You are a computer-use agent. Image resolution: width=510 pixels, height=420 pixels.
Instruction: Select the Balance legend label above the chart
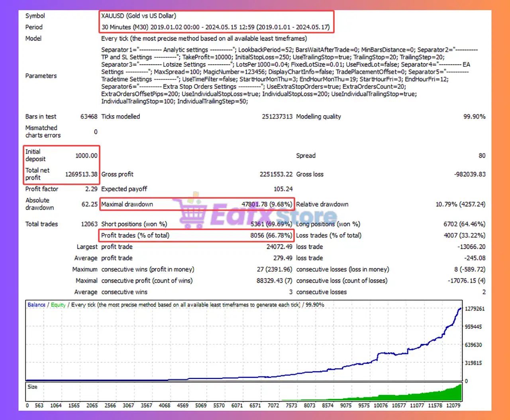tap(36, 305)
